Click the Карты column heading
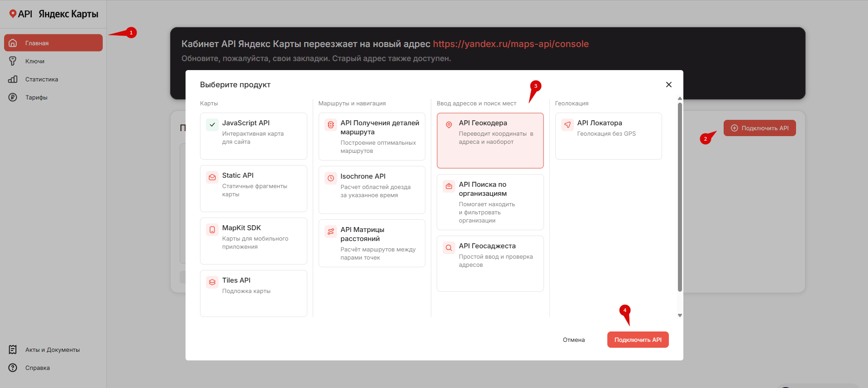868x388 pixels. (209, 104)
